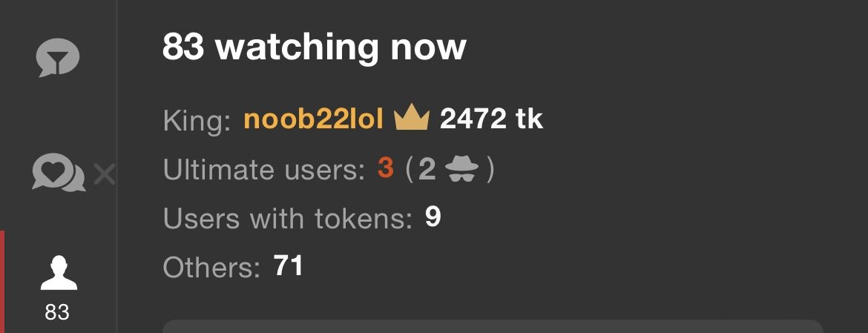This screenshot has height=333, width=868.
Task: Click the orange 3 ultimate users count
Action: click(x=385, y=168)
